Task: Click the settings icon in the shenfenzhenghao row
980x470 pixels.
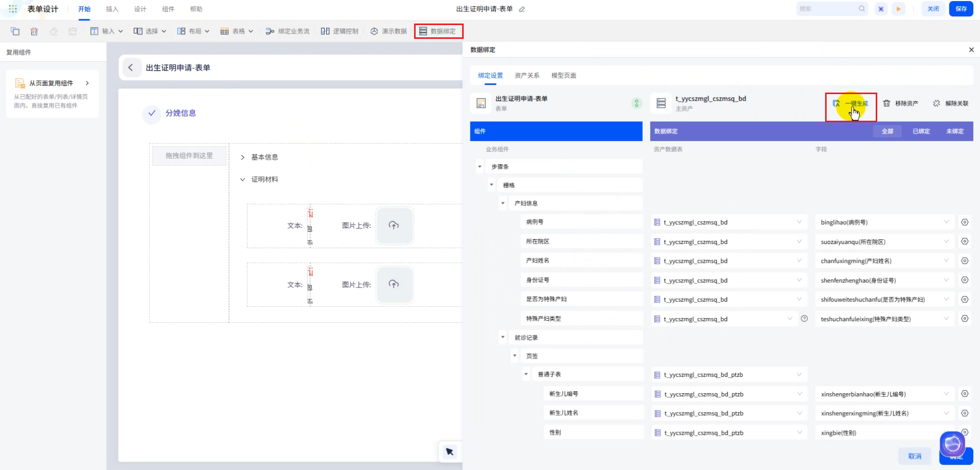Action: [965, 280]
